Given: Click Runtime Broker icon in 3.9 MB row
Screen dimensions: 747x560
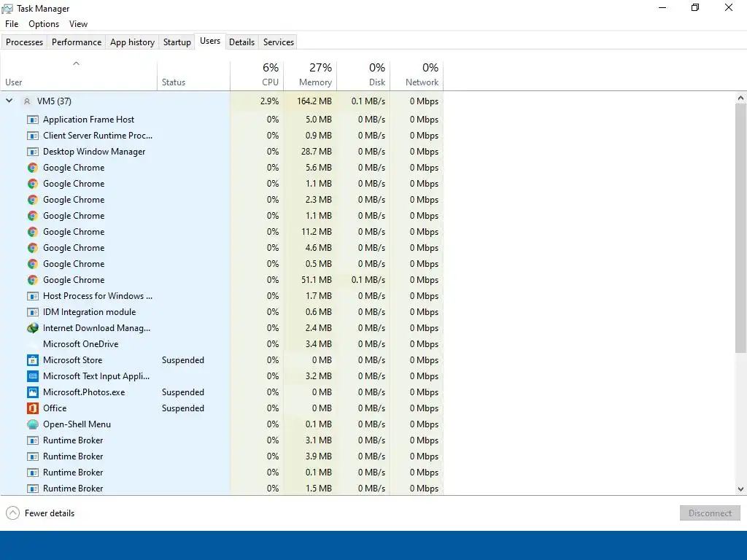Looking at the screenshot, I should click(32, 456).
